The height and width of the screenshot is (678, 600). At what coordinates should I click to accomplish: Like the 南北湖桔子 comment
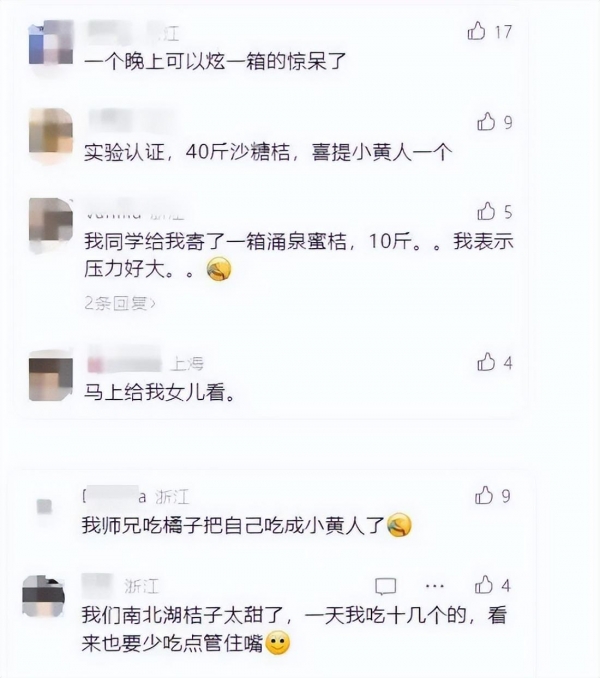point(484,585)
